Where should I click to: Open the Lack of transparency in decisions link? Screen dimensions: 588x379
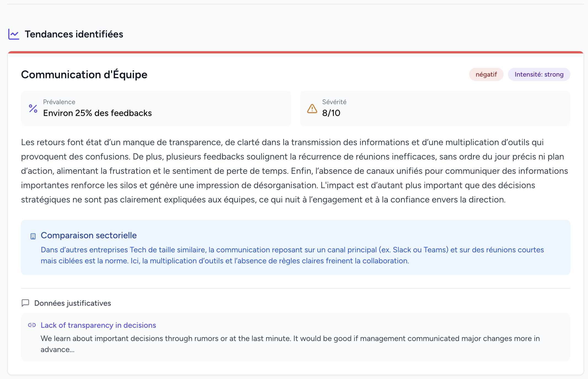pos(98,325)
